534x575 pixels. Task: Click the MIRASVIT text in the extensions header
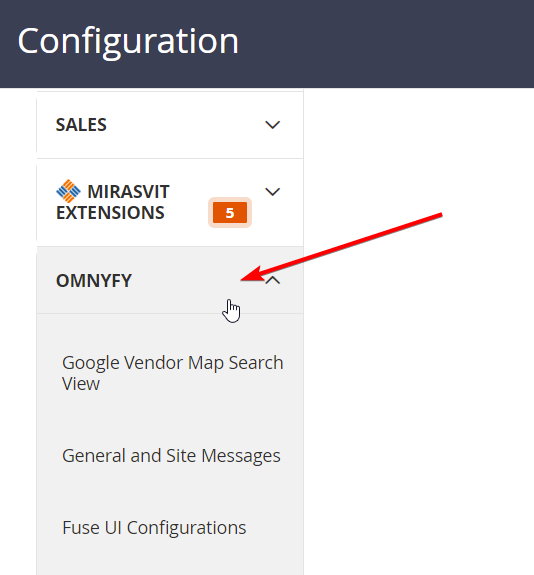click(128, 191)
